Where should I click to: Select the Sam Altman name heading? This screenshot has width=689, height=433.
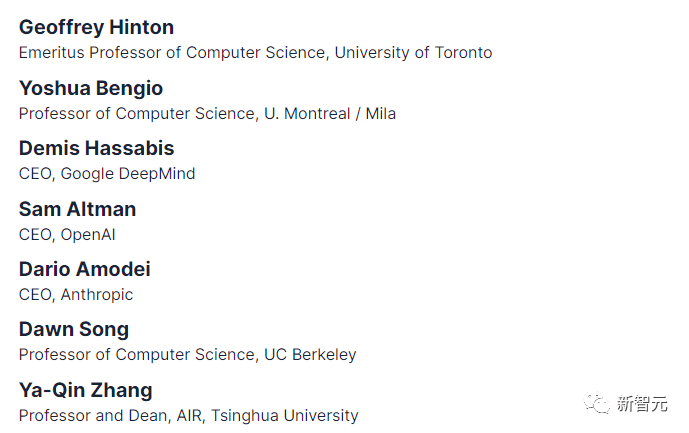(77, 209)
